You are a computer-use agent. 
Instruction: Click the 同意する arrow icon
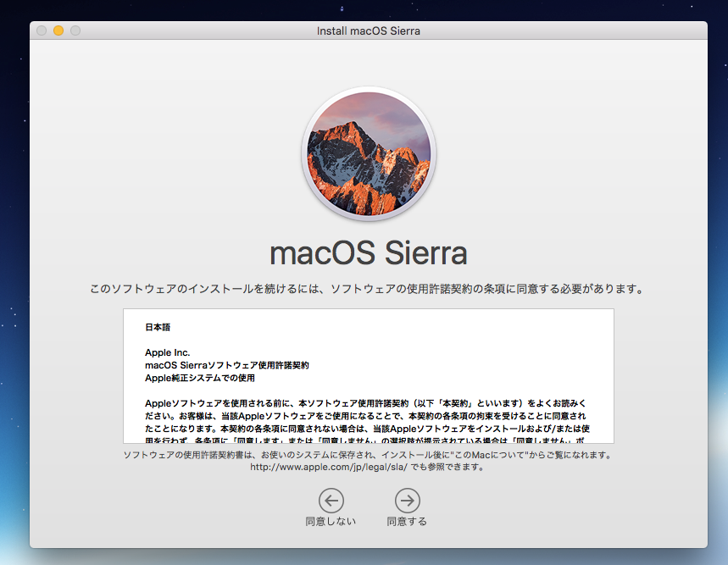click(x=407, y=501)
